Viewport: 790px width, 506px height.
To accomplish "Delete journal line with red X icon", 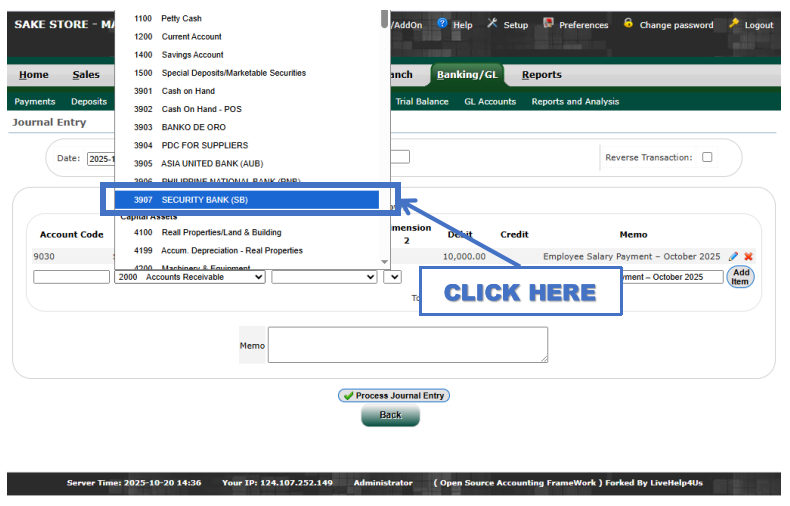I will click(748, 257).
